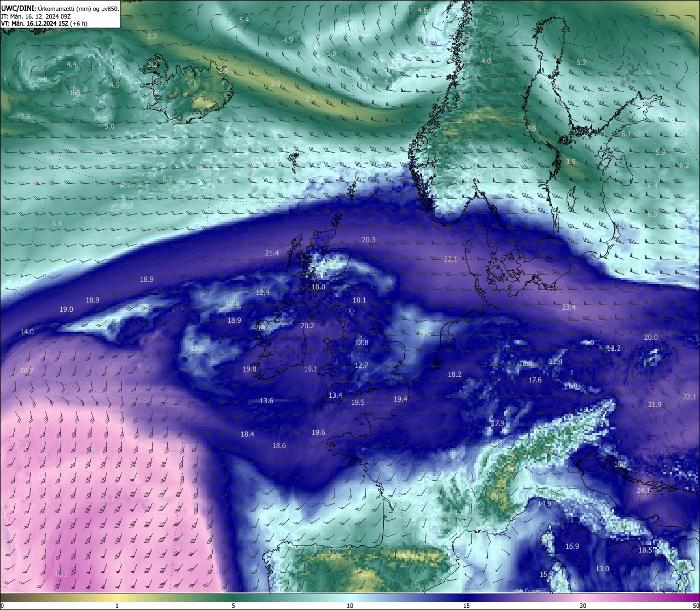The image size is (700, 610).
Task: Click the 19.8 value southwest of Ireland
Action: [249, 369]
